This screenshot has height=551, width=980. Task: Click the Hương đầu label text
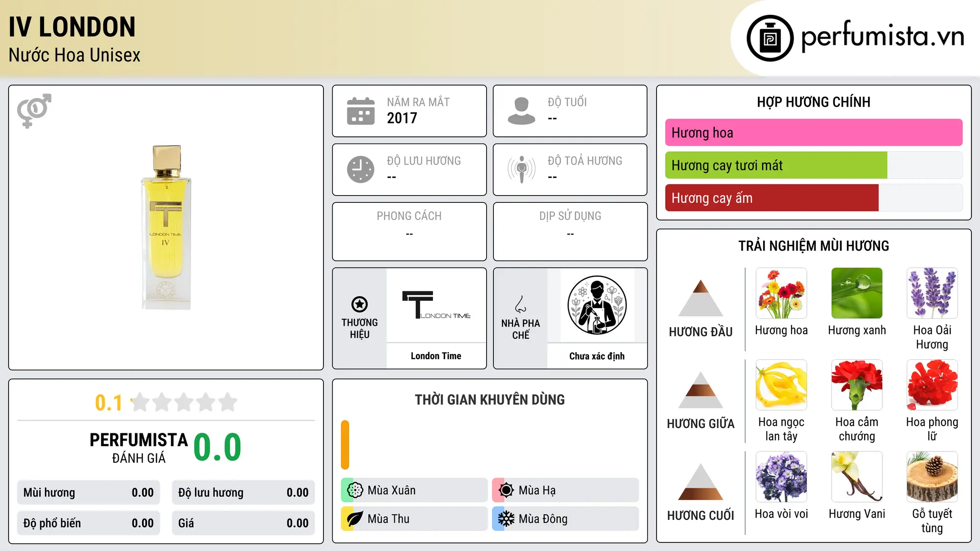click(701, 332)
